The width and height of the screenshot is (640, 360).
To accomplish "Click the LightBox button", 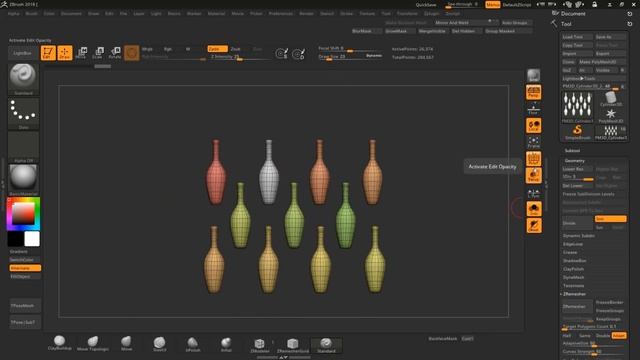I will coord(22,53).
